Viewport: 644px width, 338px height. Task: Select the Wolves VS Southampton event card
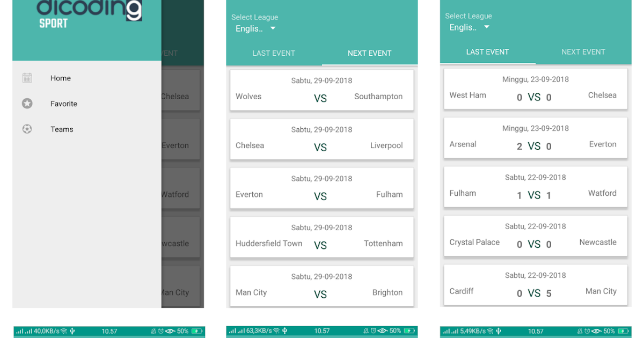[322, 90]
